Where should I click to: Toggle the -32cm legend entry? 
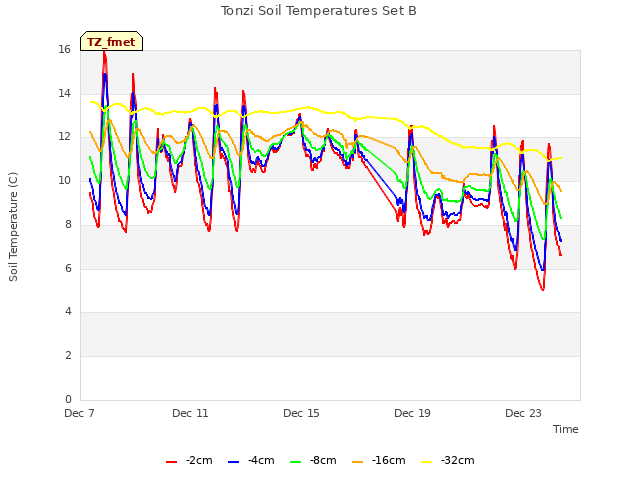[447, 461]
